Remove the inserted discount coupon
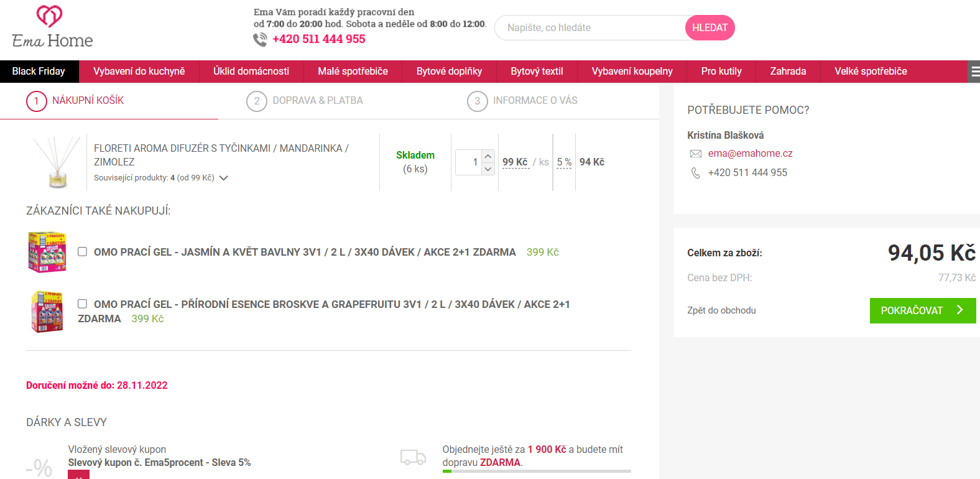Viewport: 980px width, 479px height. point(78,475)
